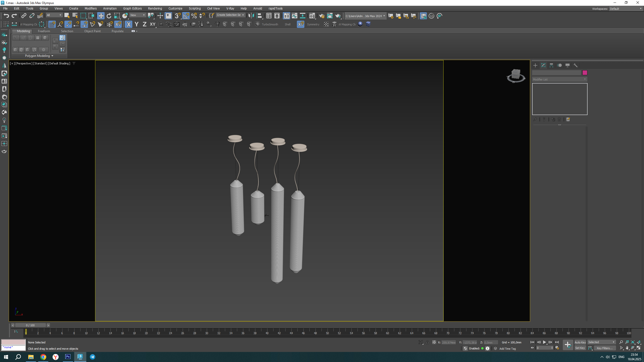Open the Rendering menu
The image size is (644, 362).
[x=155, y=8]
